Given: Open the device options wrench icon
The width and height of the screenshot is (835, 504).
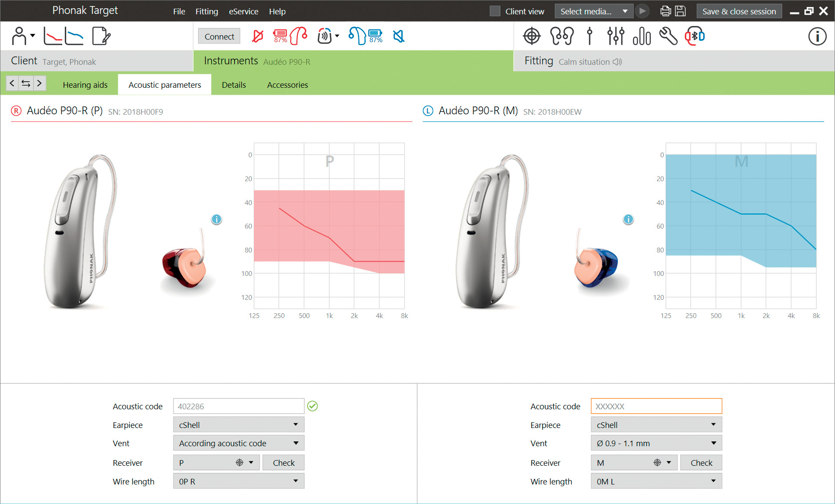Looking at the screenshot, I should [668, 36].
